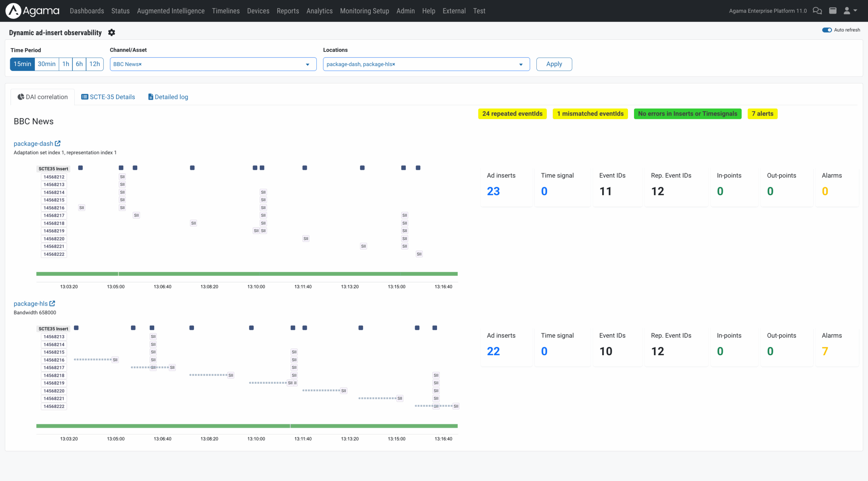
Task: Disable the Auto refresh toggle
Action: pyautogui.click(x=828, y=30)
